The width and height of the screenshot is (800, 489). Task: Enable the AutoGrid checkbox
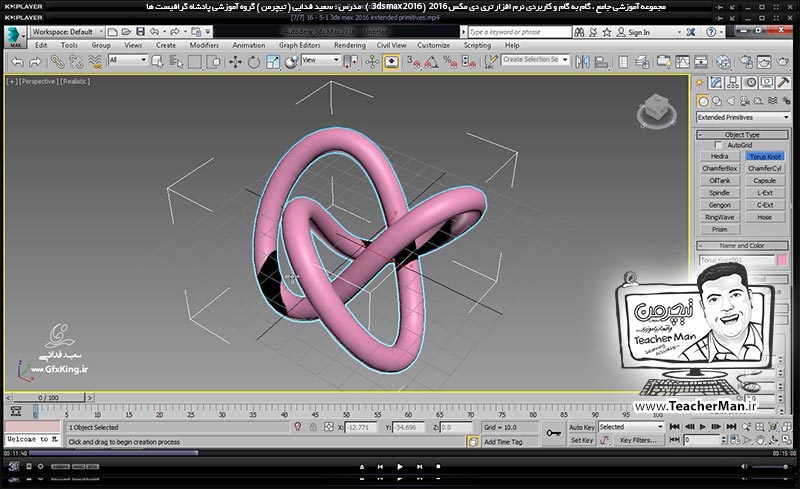pyautogui.click(x=718, y=145)
